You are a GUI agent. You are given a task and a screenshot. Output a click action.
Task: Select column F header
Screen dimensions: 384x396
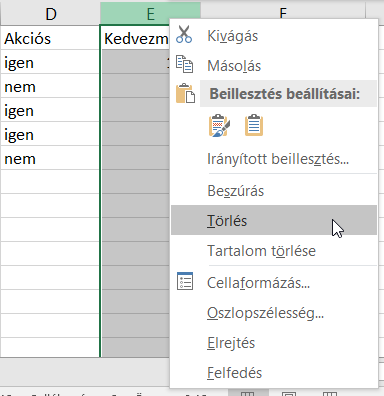[x=283, y=12]
